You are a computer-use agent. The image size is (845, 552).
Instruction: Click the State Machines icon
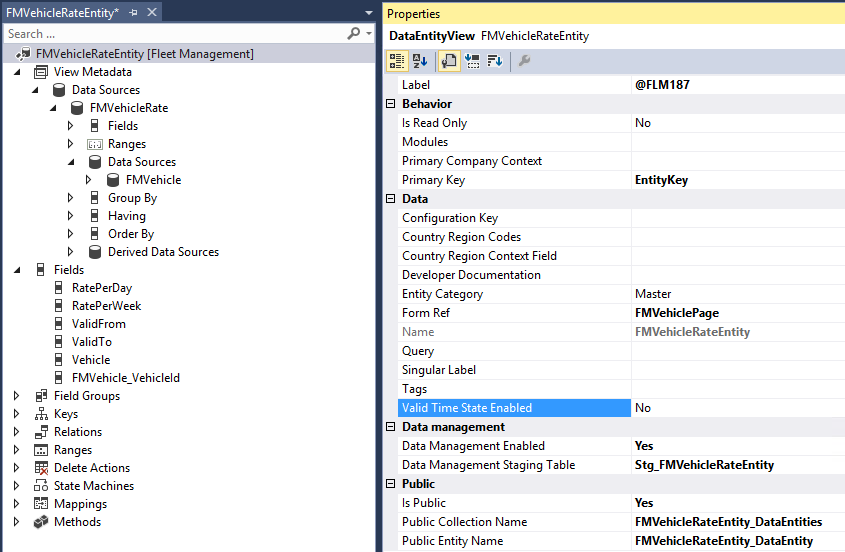click(41, 486)
